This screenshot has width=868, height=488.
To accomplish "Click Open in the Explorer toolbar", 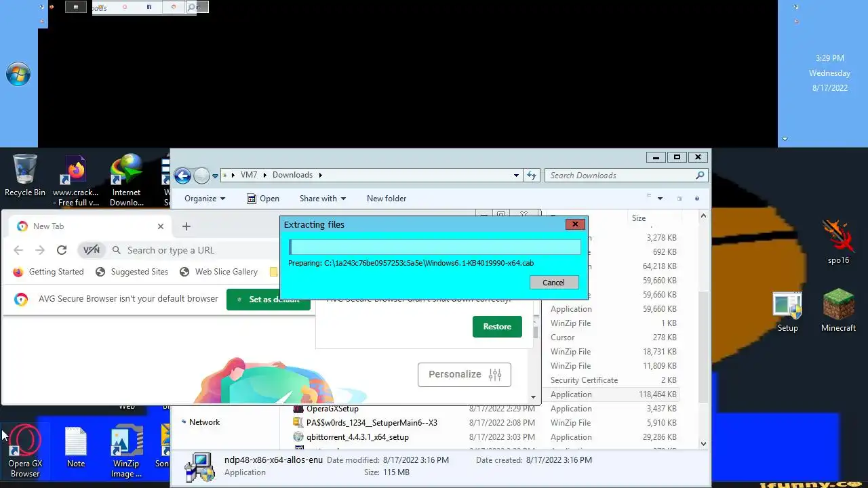I will point(262,199).
